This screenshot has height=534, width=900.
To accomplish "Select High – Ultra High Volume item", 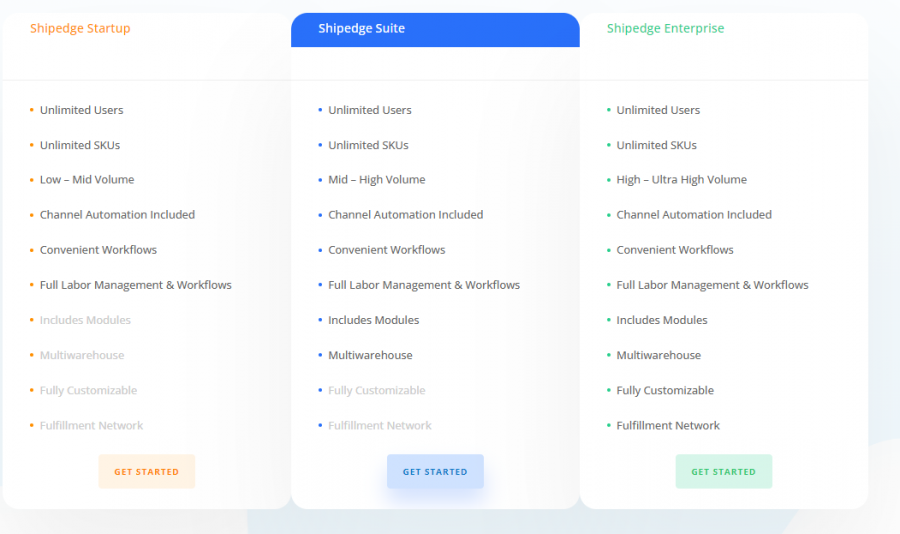I will 681,180.
